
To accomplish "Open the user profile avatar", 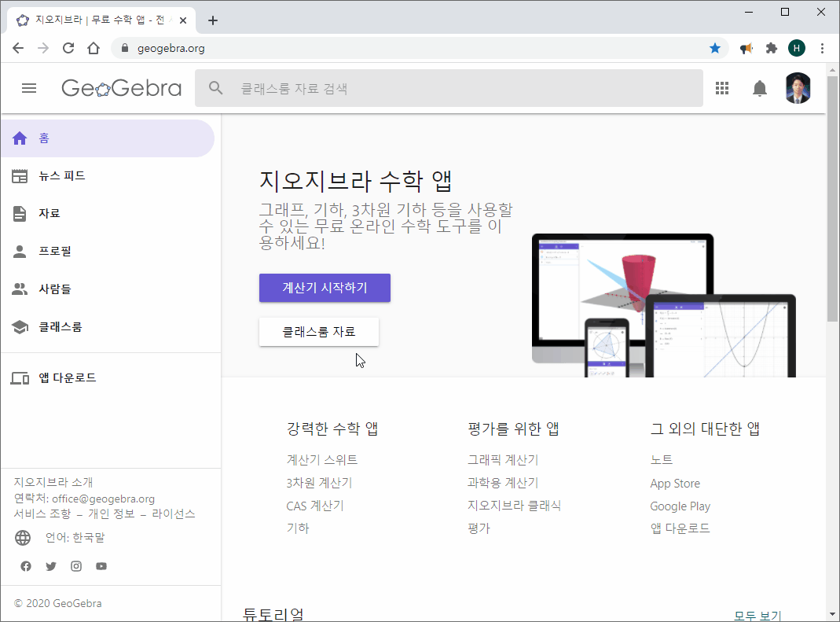I will [798, 88].
